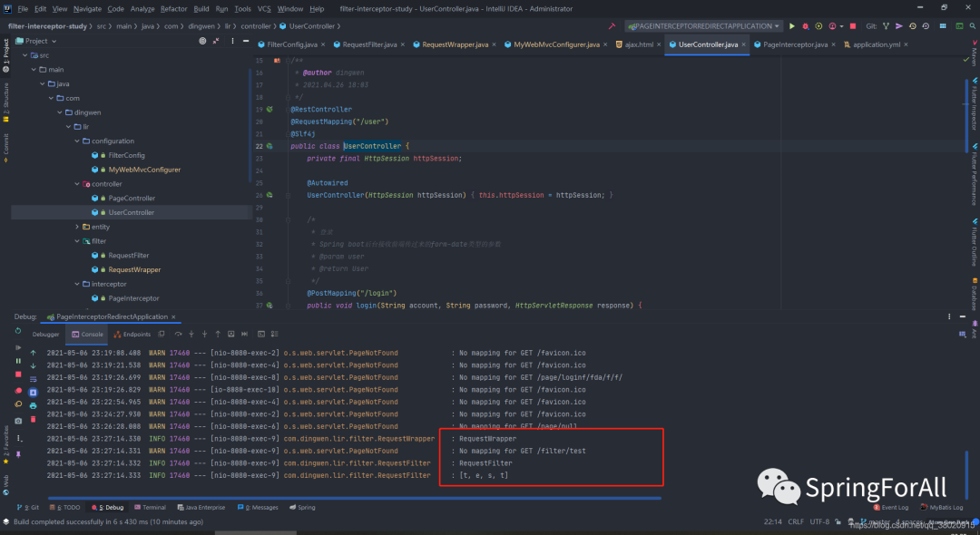
Task: Open the Refactor menu
Action: [x=173, y=9]
